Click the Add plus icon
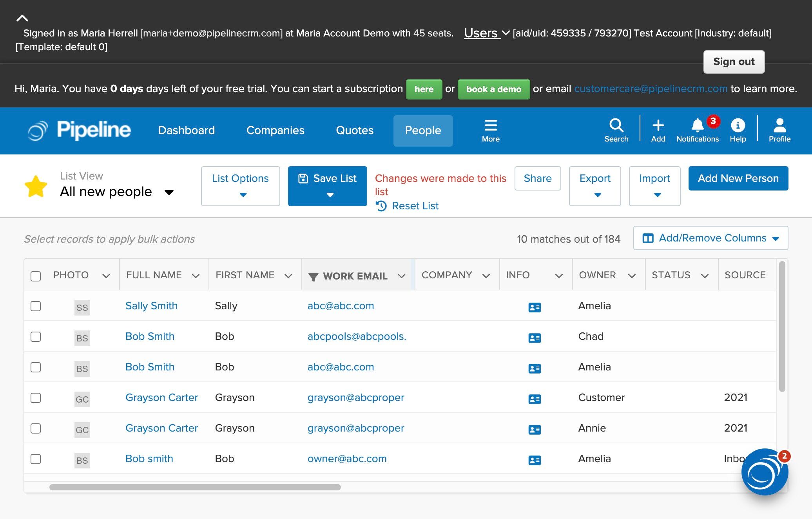Image resolution: width=812 pixels, height=519 pixels. point(658,126)
